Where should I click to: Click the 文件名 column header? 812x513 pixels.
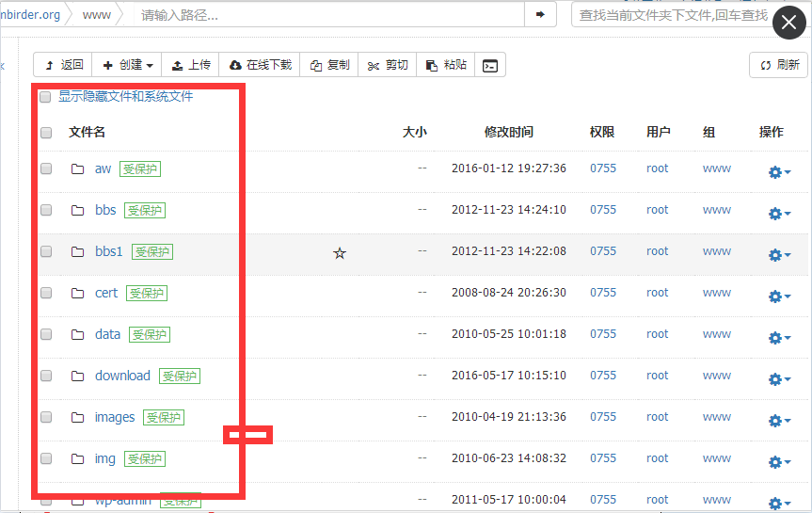pos(87,132)
